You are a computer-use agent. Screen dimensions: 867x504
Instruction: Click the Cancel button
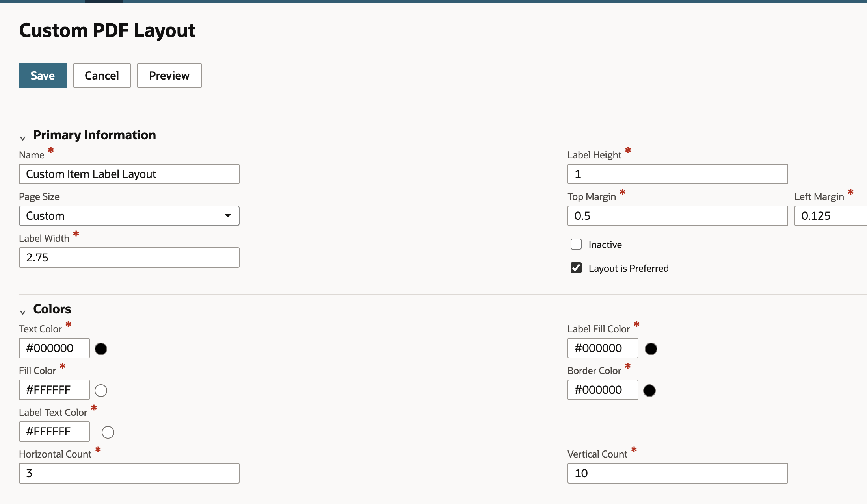(102, 76)
